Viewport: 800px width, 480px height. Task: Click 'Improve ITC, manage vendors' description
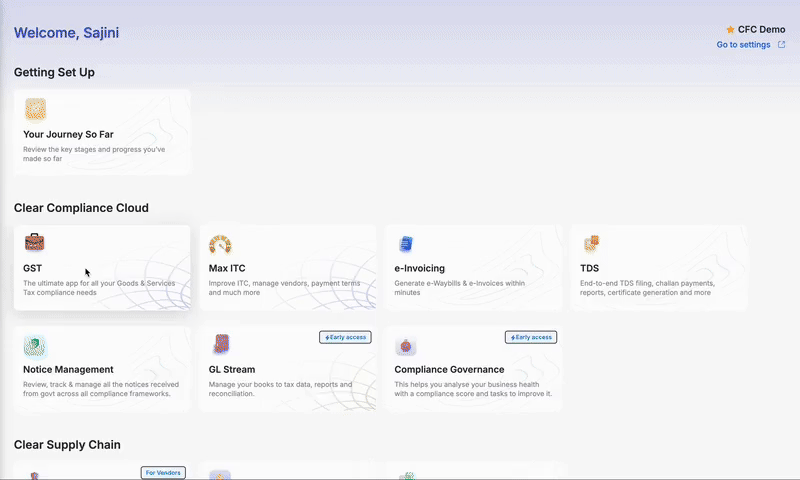click(x=284, y=288)
